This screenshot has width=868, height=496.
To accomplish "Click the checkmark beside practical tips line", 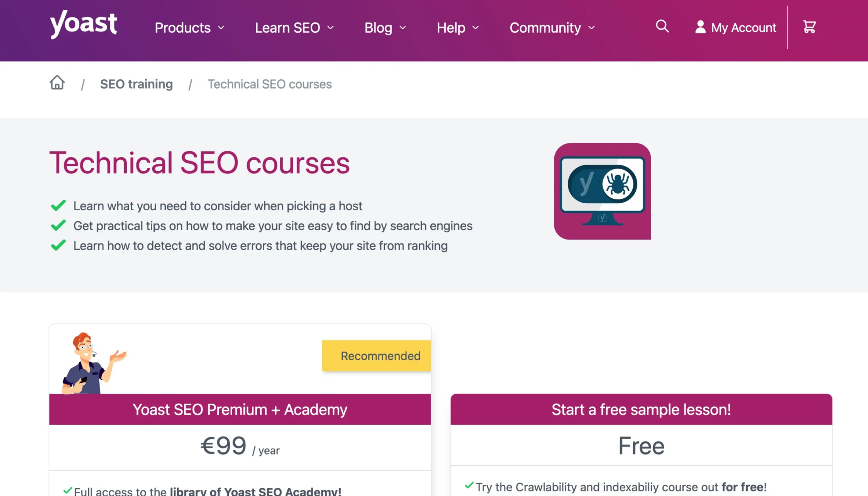I will [x=58, y=225].
